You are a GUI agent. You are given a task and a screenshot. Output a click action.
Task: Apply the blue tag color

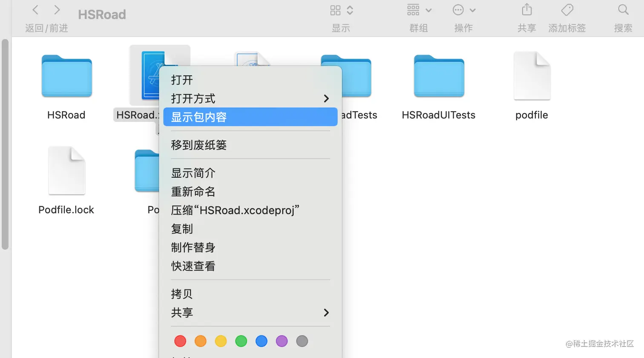pyautogui.click(x=262, y=341)
